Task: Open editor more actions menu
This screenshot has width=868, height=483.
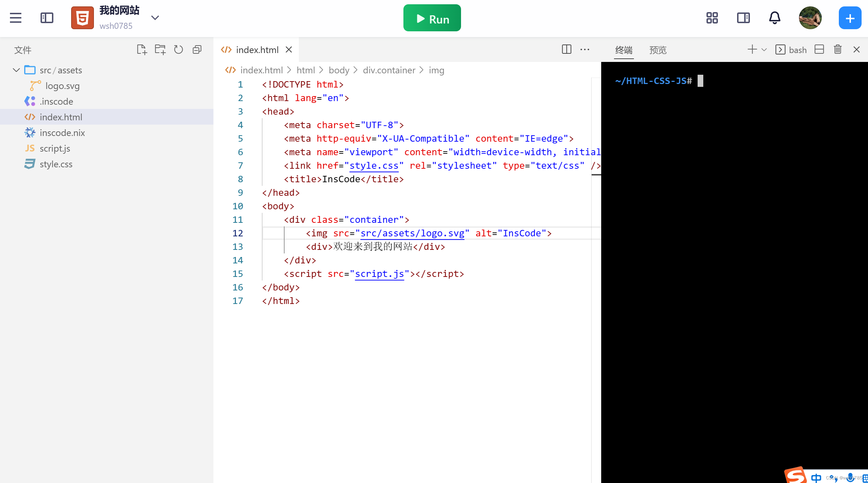Action: 585,49
